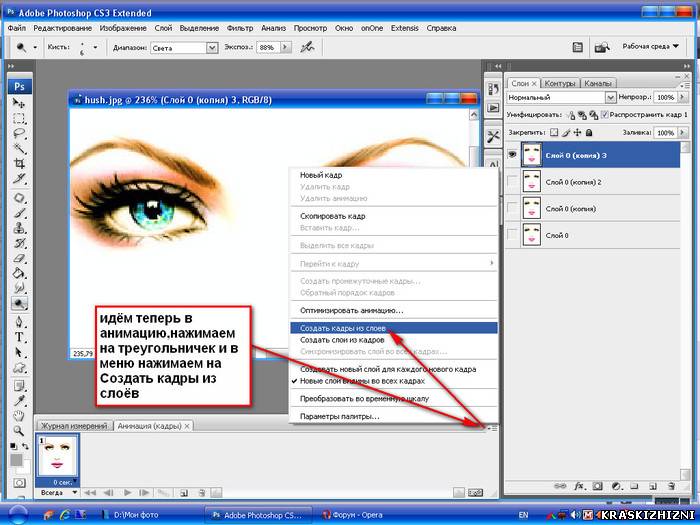Image resolution: width=700 pixels, height=525 pixels.
Task: Show the Слой 0 (копия) 2 layer
Action: (512, 181)
